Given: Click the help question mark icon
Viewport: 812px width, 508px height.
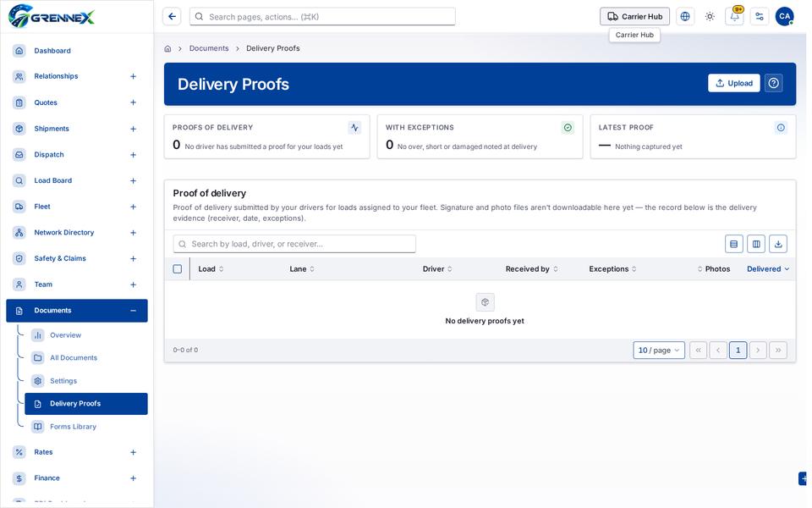Looking at the screenshot, I should click(x=773, y=83).
